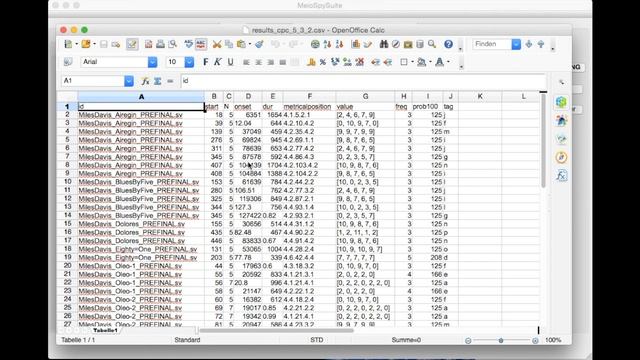This screenshot has height=360, width=640.
Task: Toggle underline (U) formatting
Action: (x=230, y=62)
